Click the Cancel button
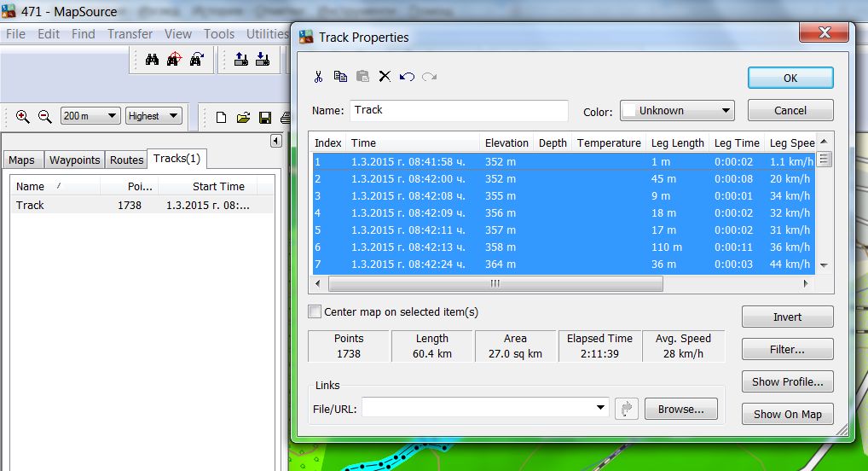This screenshot has width=868, height=471. pyautogui.click(x=790, y=110)
